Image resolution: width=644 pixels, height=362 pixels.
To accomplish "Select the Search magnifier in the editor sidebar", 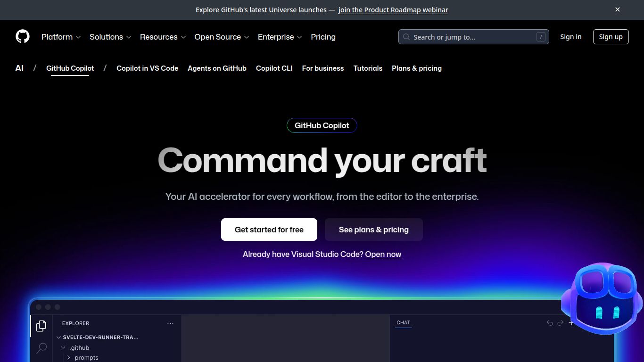I will point(41,347).
